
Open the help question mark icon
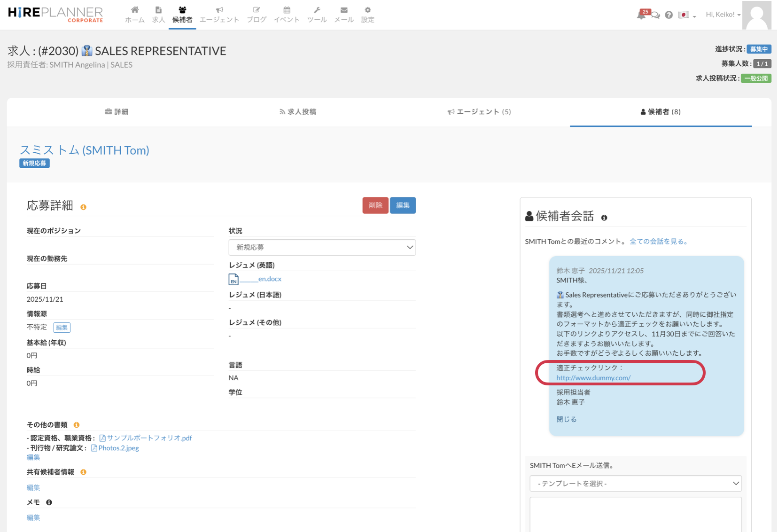tap(669, 15)
